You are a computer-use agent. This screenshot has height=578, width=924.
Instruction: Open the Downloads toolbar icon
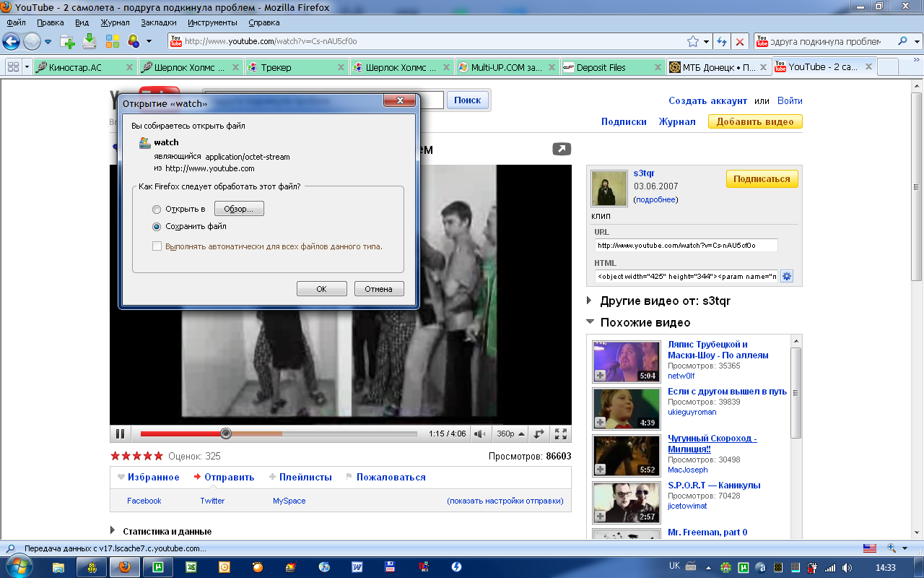(x=90, y=41)
